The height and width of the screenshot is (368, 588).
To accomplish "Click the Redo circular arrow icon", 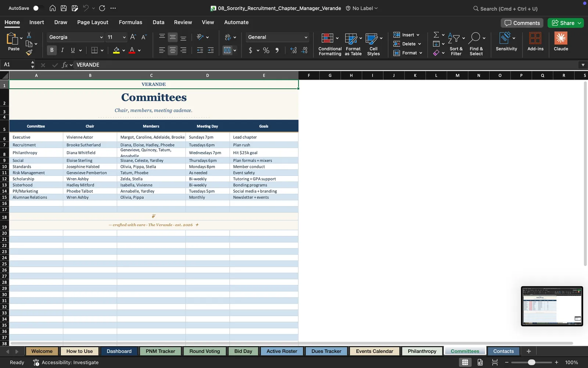I will click(102, 8).
